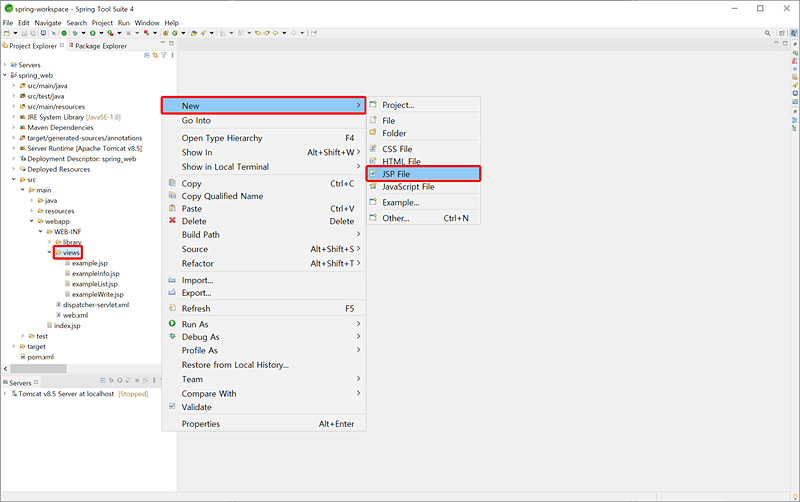Screen dimensions: 800x502
Task: Open the New wizard dropdown arrow in toolbar
Action: [15, 33]
